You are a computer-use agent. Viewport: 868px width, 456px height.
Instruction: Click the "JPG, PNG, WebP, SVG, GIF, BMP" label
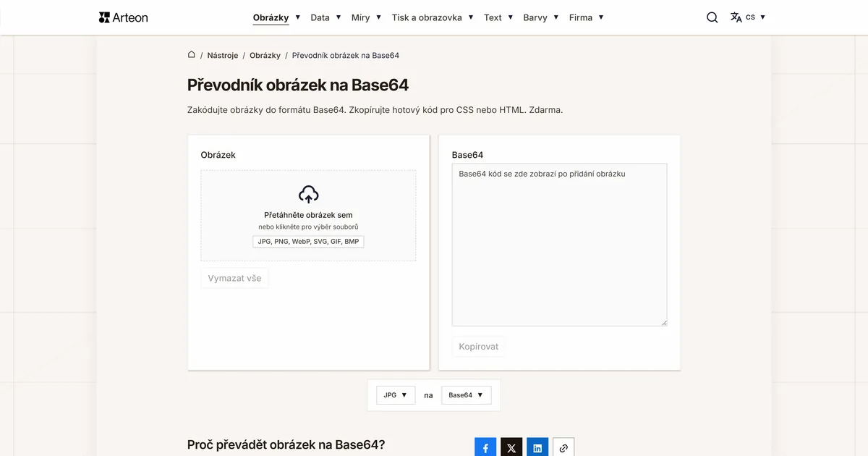(308, 242)
